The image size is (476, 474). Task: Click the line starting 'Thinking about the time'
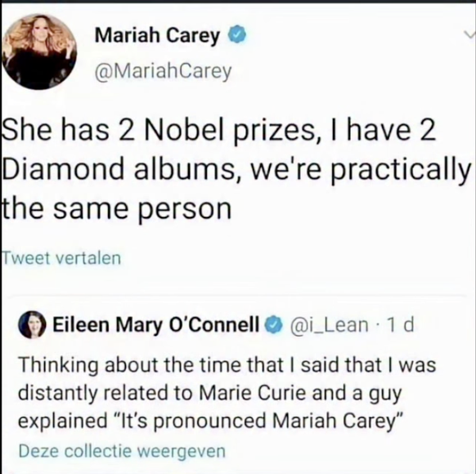pos(227,364)
